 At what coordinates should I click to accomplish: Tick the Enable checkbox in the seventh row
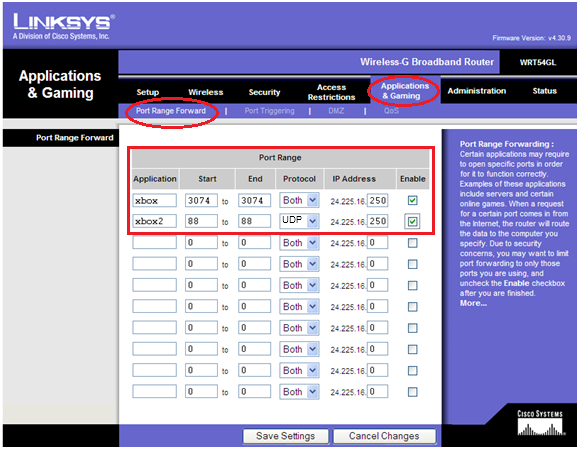point(412,328)
